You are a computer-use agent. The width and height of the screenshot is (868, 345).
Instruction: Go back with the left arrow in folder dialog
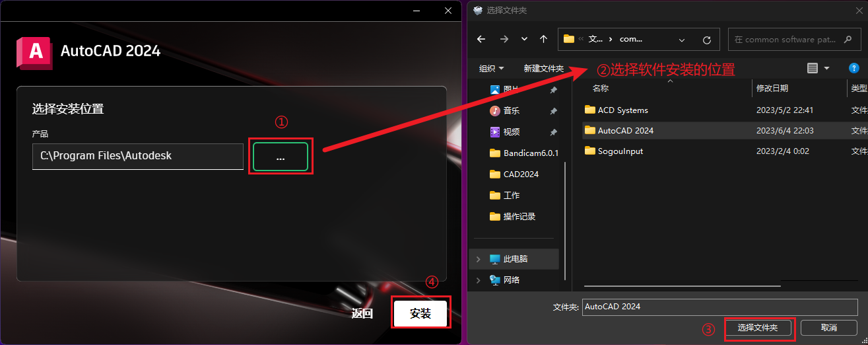tap(481, 39)
